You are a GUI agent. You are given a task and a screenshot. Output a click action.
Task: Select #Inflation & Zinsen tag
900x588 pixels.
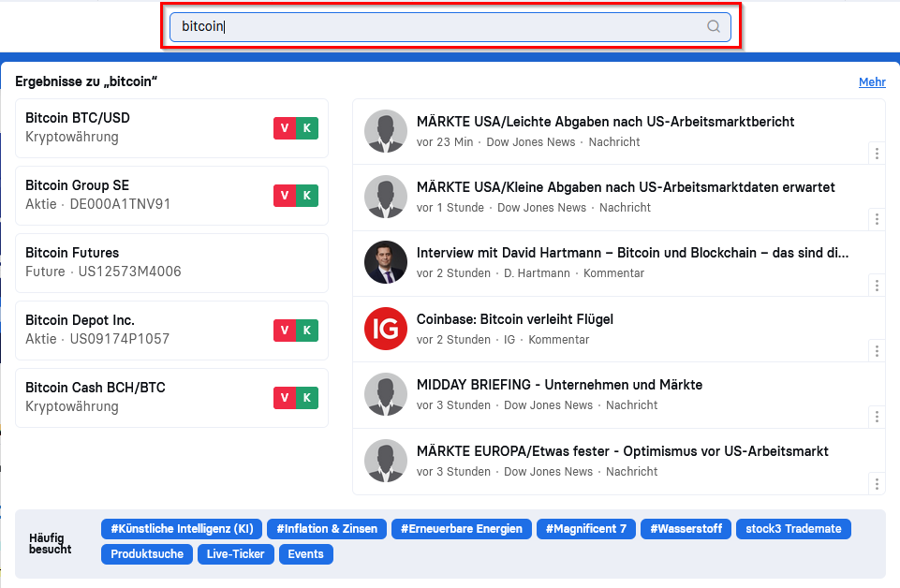(x=327, y=529)
